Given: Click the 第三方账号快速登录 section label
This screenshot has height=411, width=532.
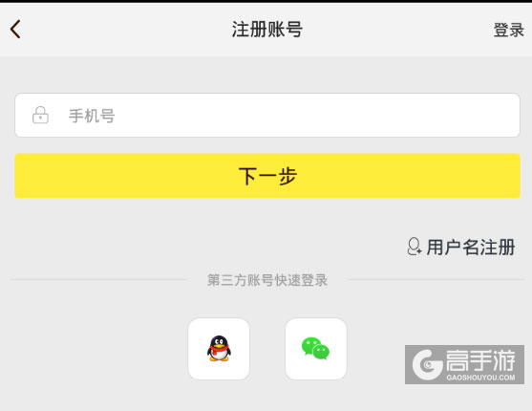Looking at the screenshot, I should (x=267, y=280).
